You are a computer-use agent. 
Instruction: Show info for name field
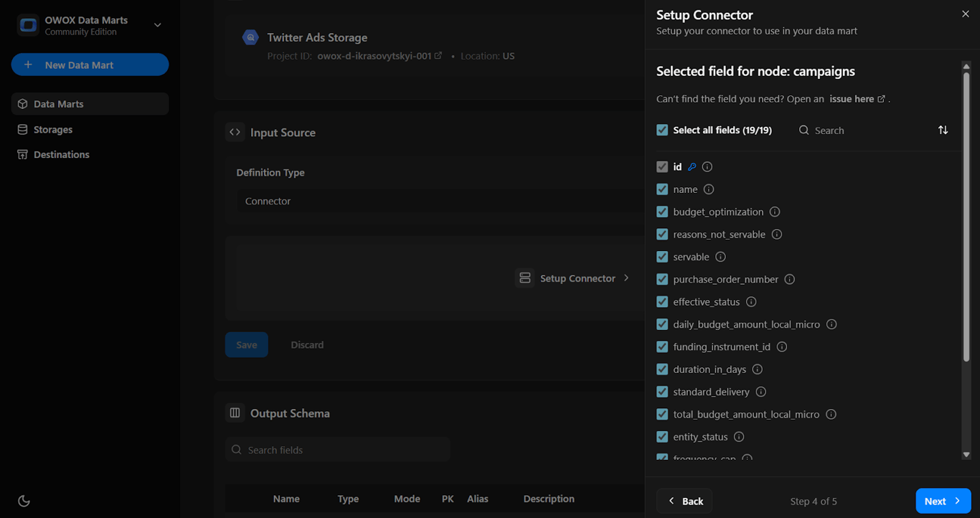click(x=709, y=189)
